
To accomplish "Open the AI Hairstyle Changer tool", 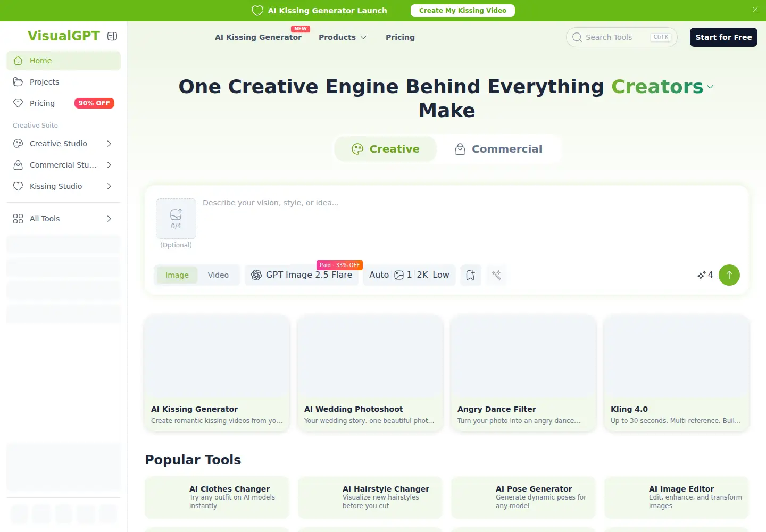I will click(x=370, y=497).
